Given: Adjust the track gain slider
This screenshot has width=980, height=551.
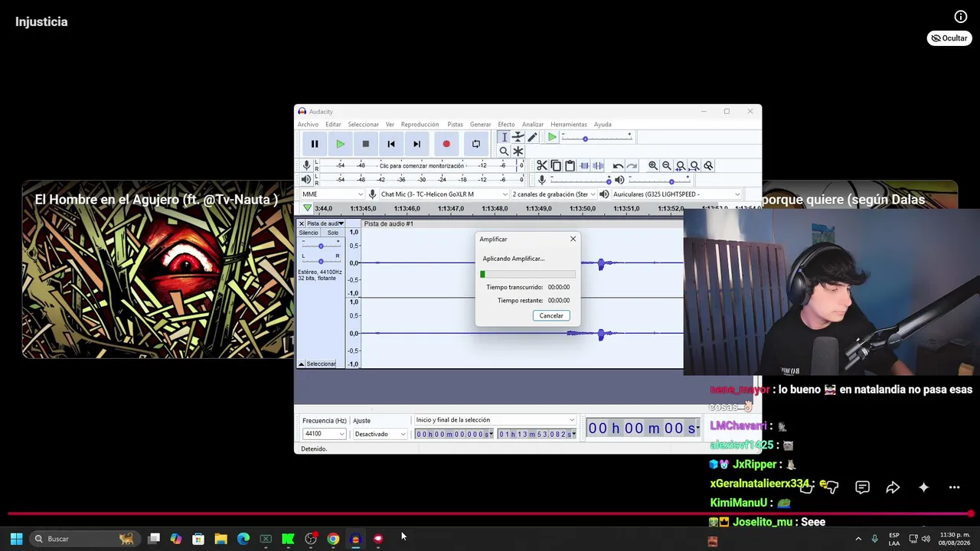Looking at the screenshot, I should 321,246.
